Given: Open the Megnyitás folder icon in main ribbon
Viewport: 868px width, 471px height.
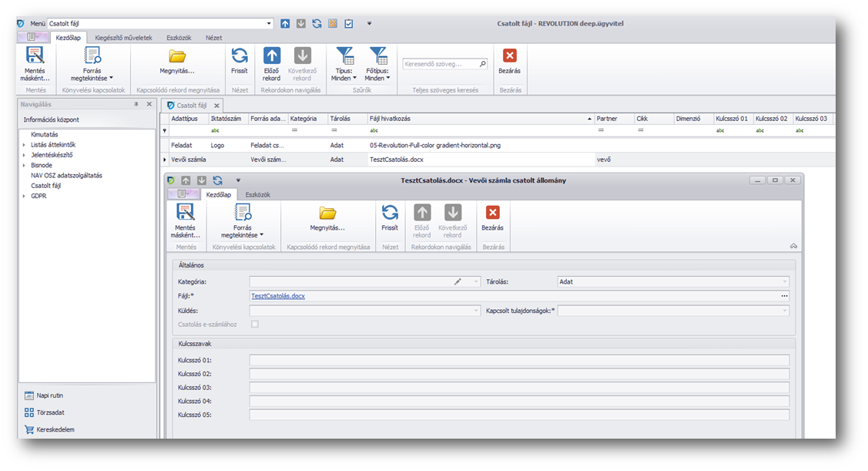Looking at the screenshot, I should [177, 56].
